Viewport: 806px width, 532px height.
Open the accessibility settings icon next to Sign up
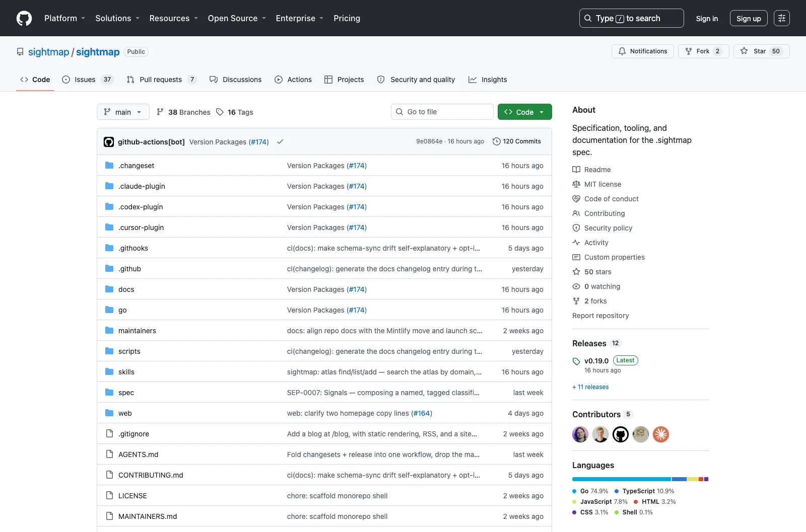[x=782, y=18]
